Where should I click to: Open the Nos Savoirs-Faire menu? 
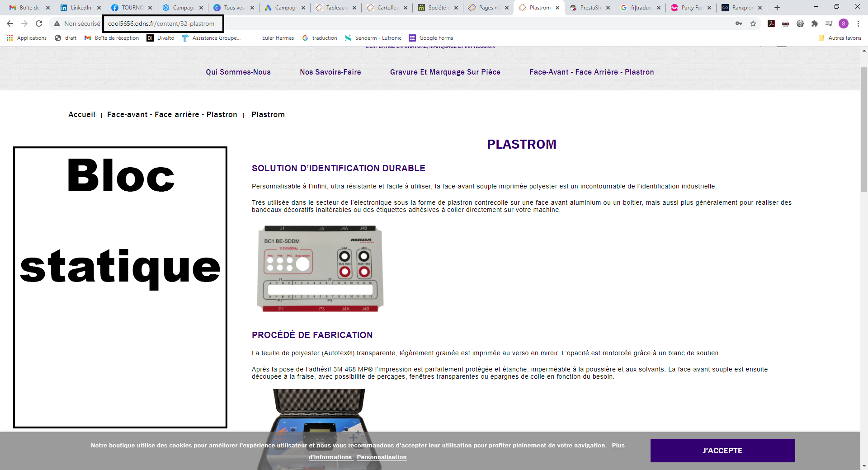click(330, 72)
